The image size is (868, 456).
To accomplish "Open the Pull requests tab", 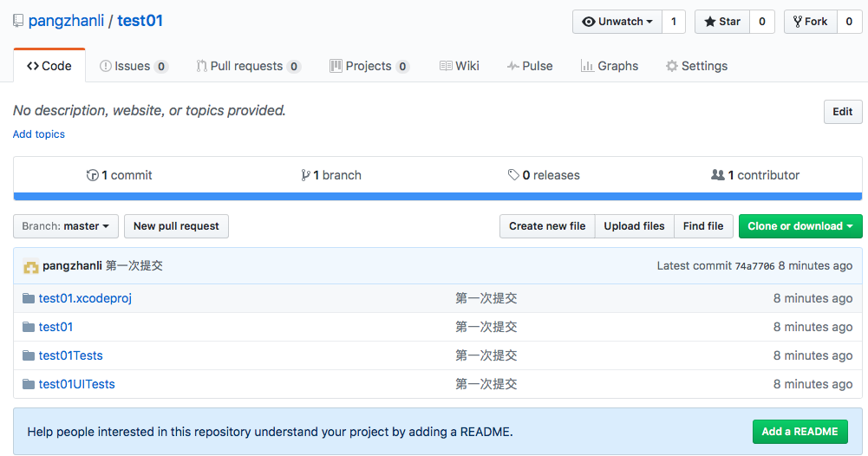I will tap(248, 66).
